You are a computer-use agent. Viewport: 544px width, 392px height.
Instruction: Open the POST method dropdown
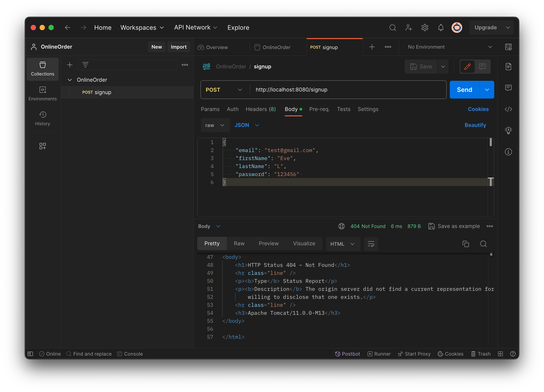point(224,90)
